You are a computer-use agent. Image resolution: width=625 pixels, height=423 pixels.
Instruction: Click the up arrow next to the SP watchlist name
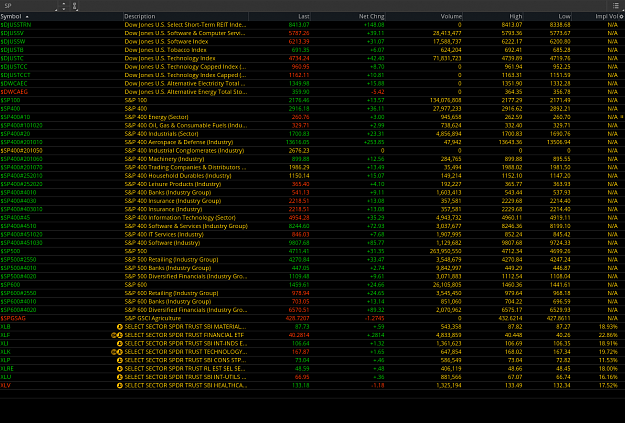[x=64, y=4]
